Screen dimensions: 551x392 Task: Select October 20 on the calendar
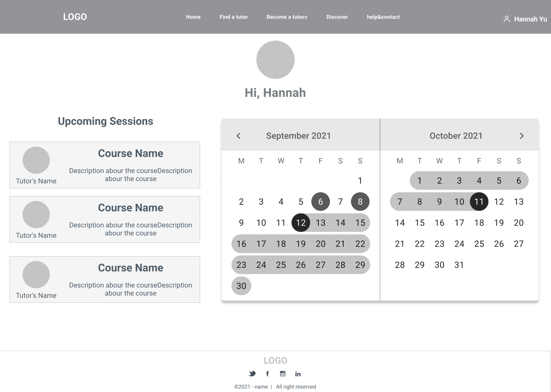click(519, 223)
